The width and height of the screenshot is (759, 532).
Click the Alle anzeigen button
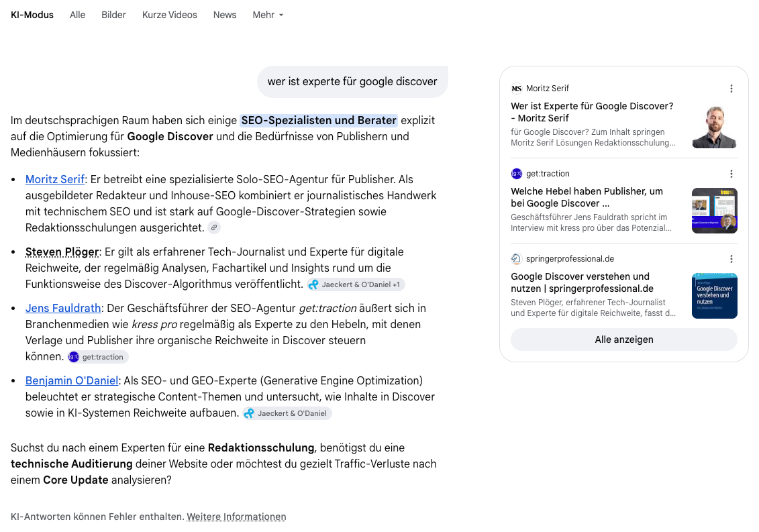[x=623, y=340]
